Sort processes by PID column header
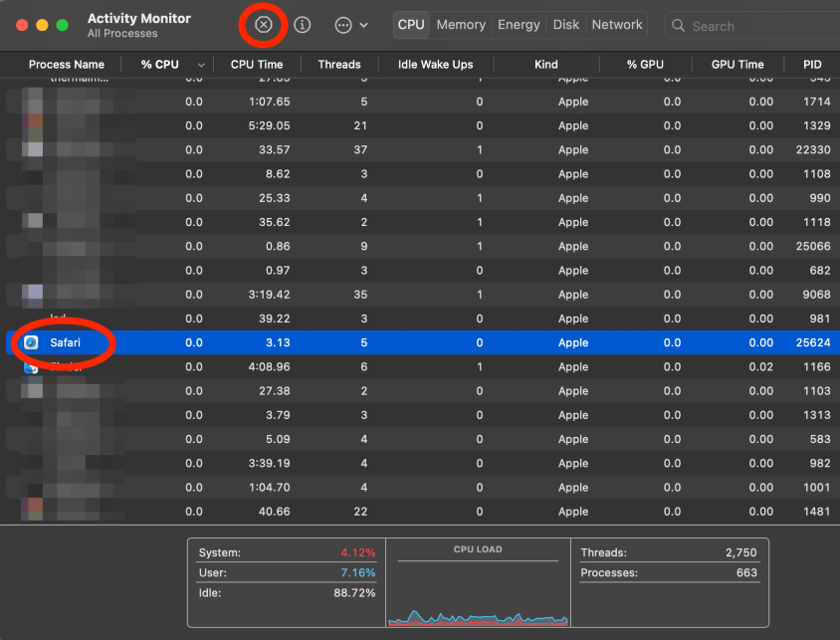The height and width of the screenshot is (640, 840). (812, 65)
